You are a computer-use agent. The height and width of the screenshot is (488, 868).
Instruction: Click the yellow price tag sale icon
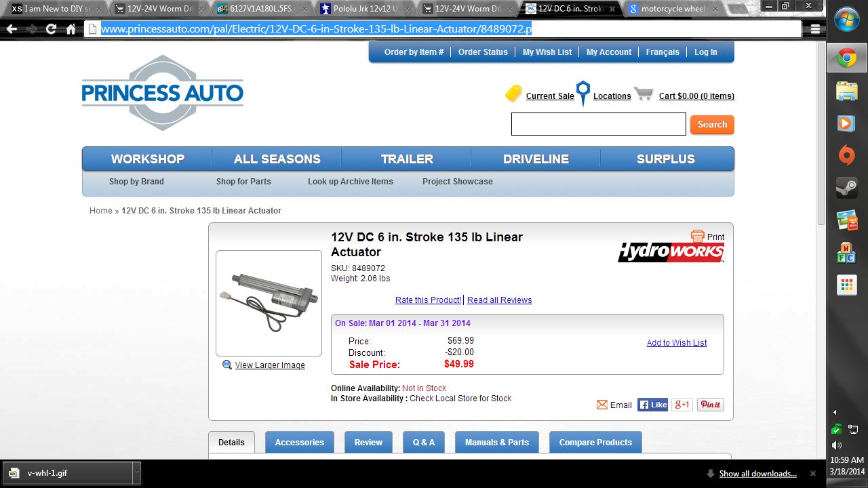coord(514,94)
